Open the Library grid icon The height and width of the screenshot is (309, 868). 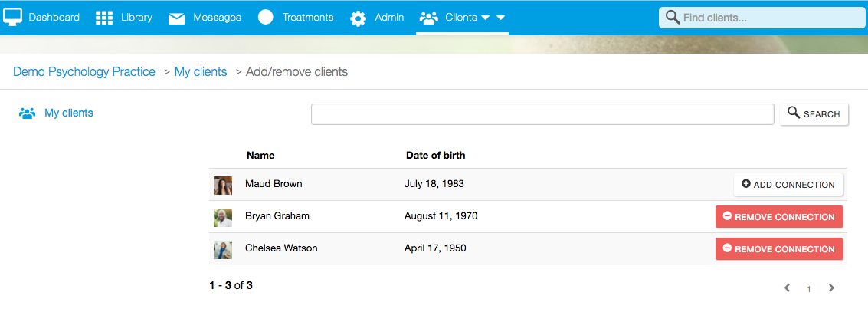(104, 18)
